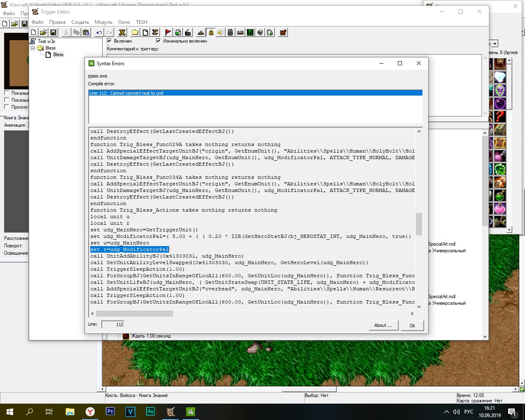Collapse the Bless folder in trigger tree
The height and width of the screenshot is (420, 525).
(32, 48)
